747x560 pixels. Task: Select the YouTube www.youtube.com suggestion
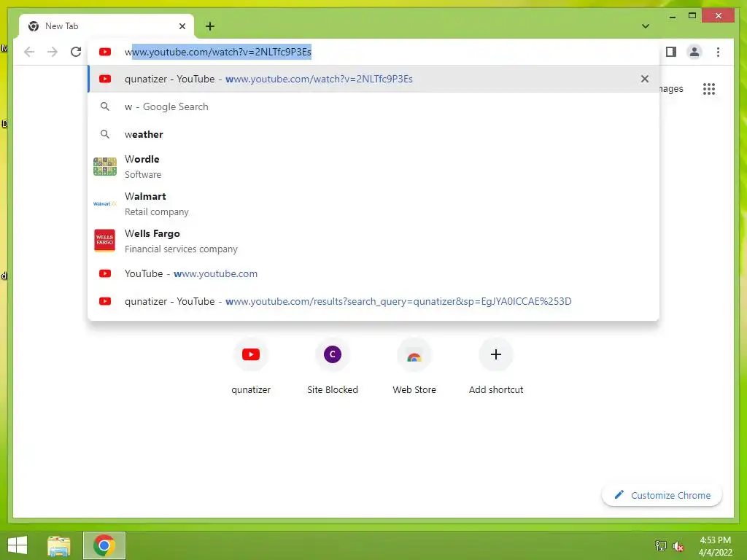(x=373, y=274)
